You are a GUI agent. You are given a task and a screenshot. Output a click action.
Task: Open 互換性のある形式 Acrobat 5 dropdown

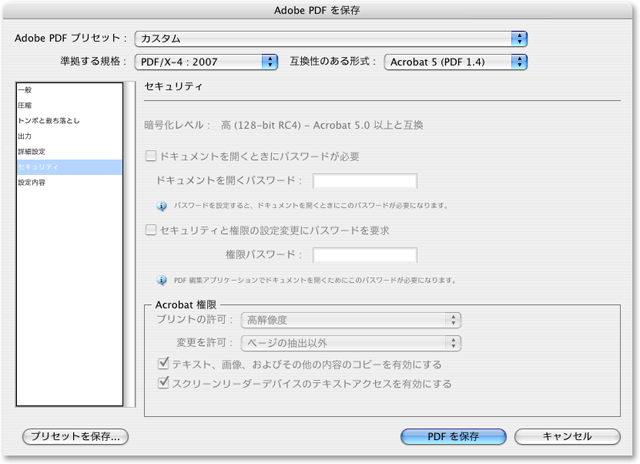click(x=455, y=62)
